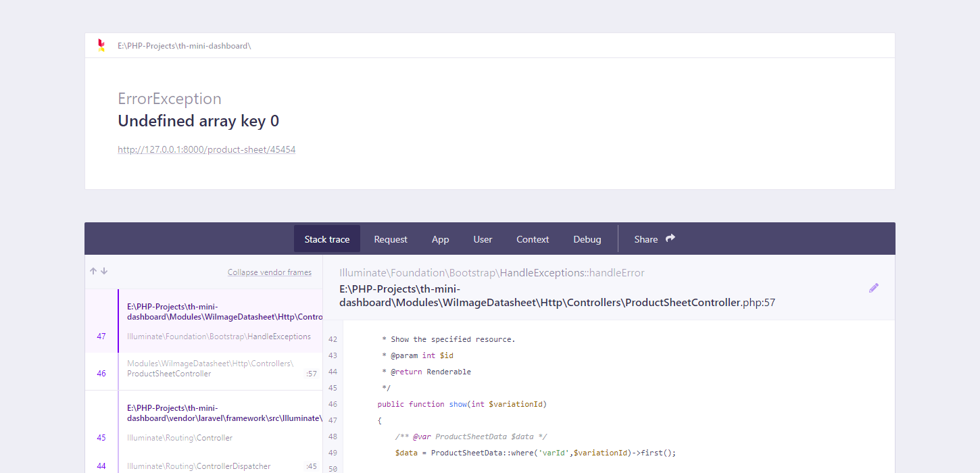
Task: Collapse vendor frames link
Action: coord(270,272)
